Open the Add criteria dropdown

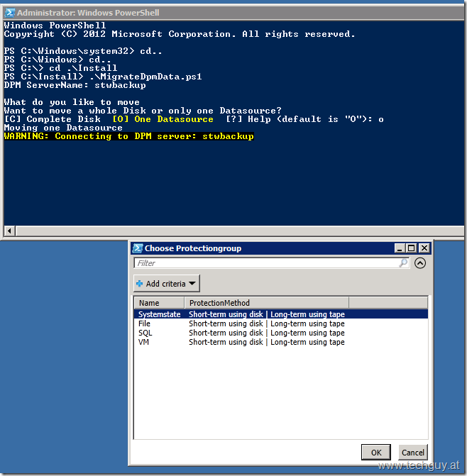click(166, 284)
